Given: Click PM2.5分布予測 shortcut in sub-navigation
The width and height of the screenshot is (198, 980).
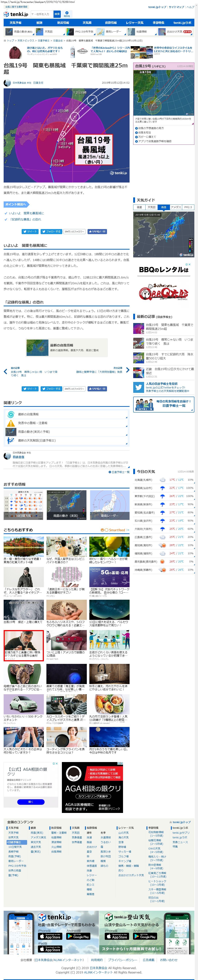Looking at the screenshot, I should click(81, 32).
